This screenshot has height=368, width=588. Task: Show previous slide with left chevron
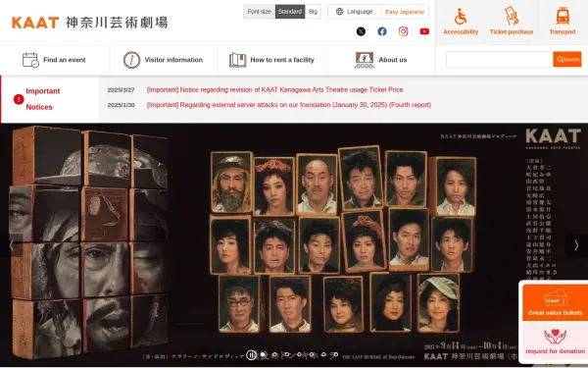coord(11,245)
